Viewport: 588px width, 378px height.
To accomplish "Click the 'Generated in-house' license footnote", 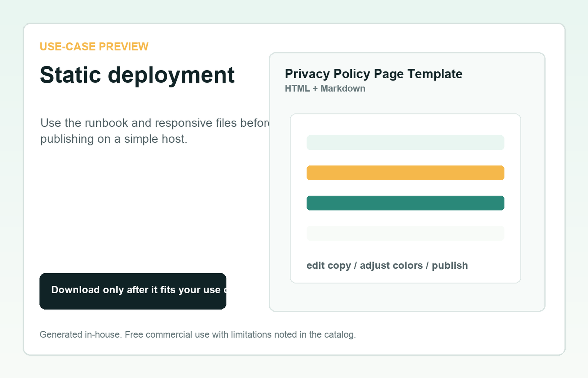I will (x=198, y=335).
